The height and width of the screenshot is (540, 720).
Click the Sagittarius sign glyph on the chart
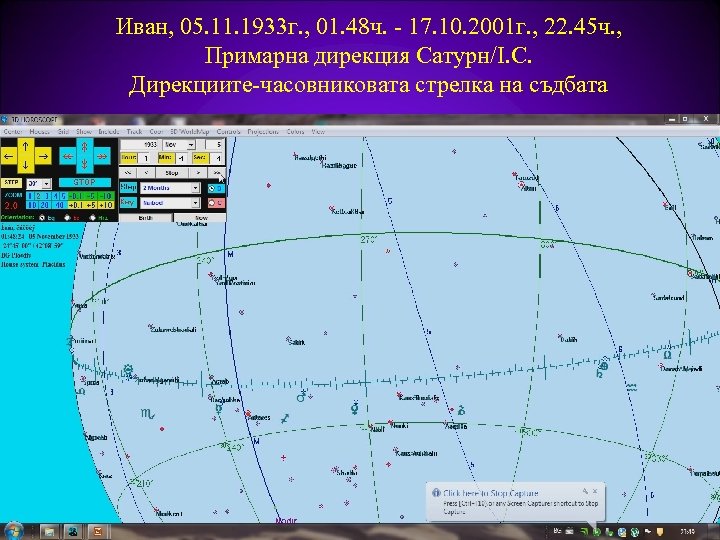285,418
